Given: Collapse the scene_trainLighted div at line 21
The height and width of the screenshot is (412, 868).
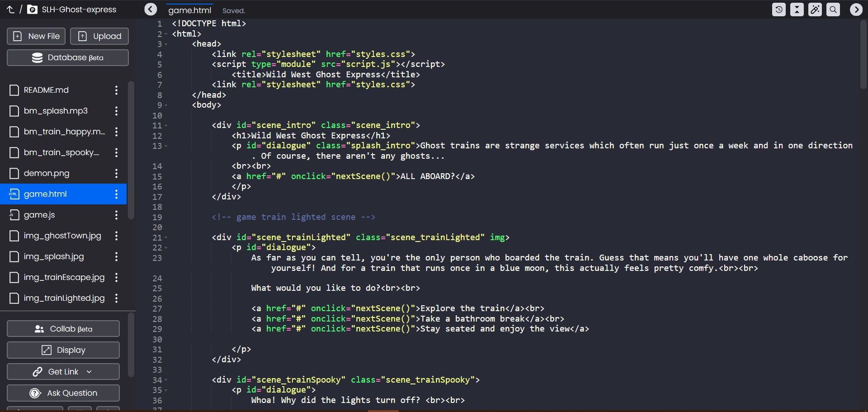Looking at the screenshot, I should pos(166,238).
